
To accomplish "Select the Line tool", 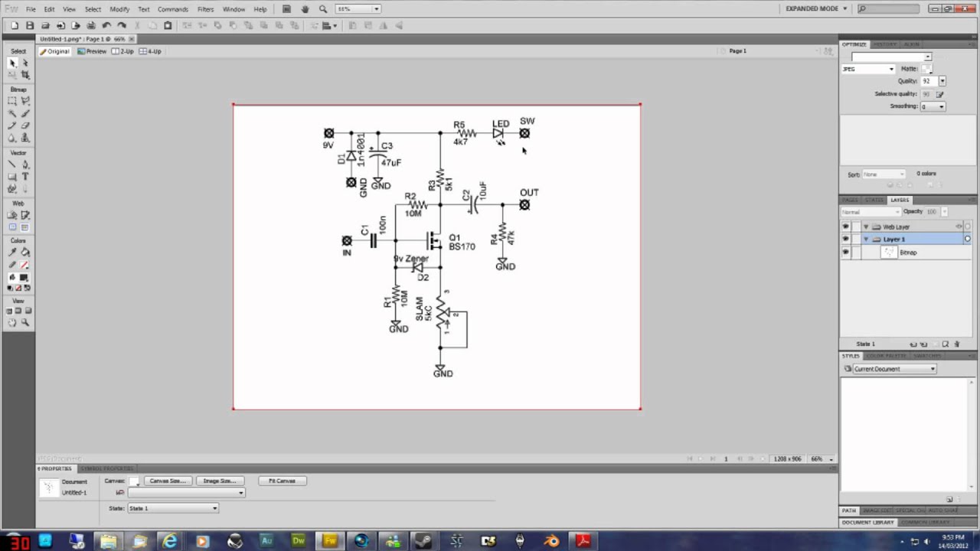I will coord(12,164).
